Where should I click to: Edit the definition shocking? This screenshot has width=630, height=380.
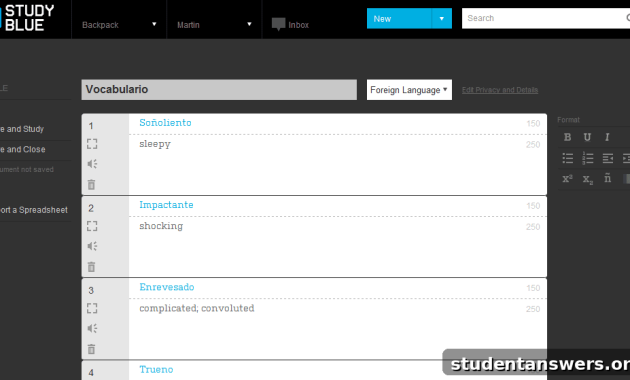pos(161,226)
